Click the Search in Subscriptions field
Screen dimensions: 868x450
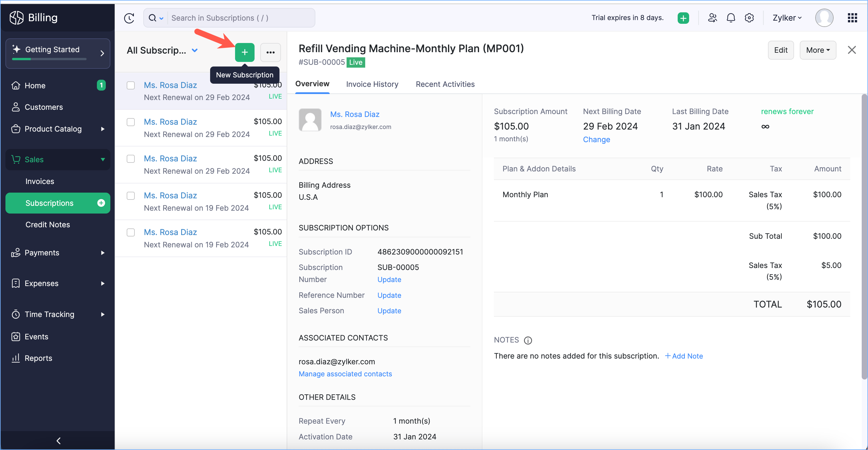click(x=241, y=18)
